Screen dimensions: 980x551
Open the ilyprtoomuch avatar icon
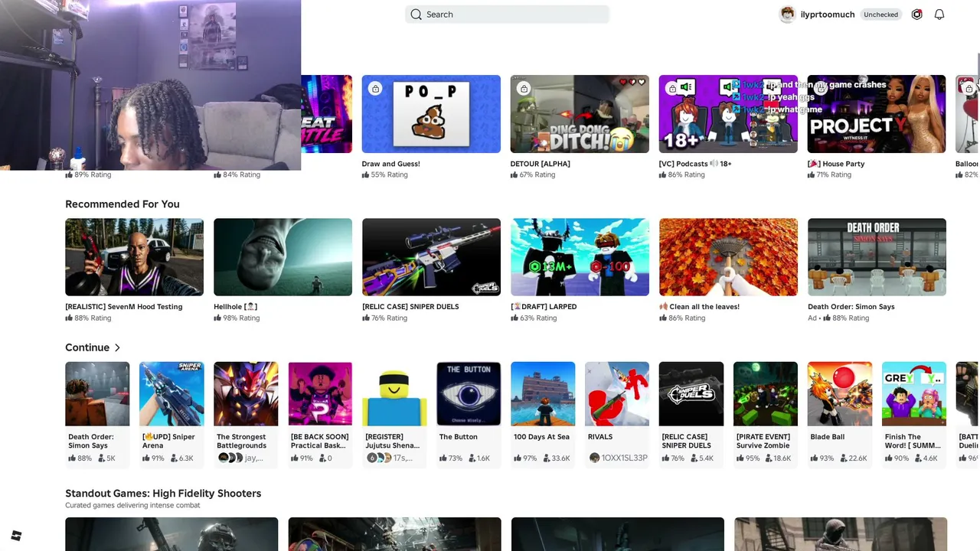(787, 15)
